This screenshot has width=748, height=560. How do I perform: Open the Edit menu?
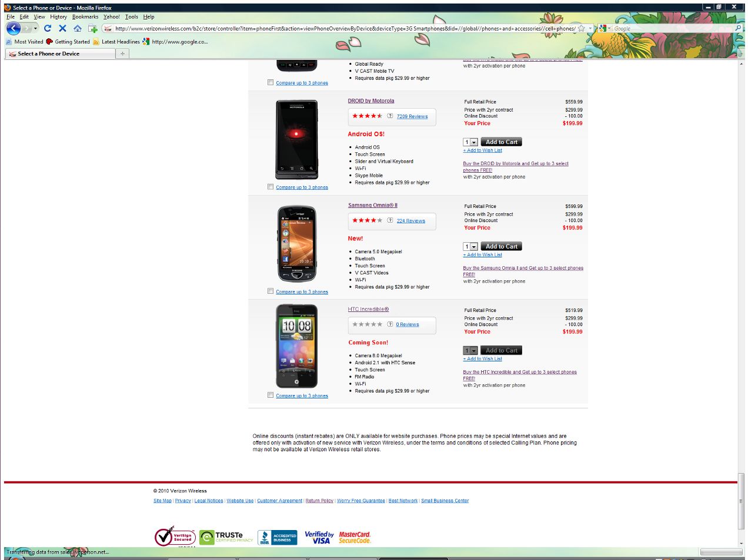pyautogui.click(x=24, y=17)
